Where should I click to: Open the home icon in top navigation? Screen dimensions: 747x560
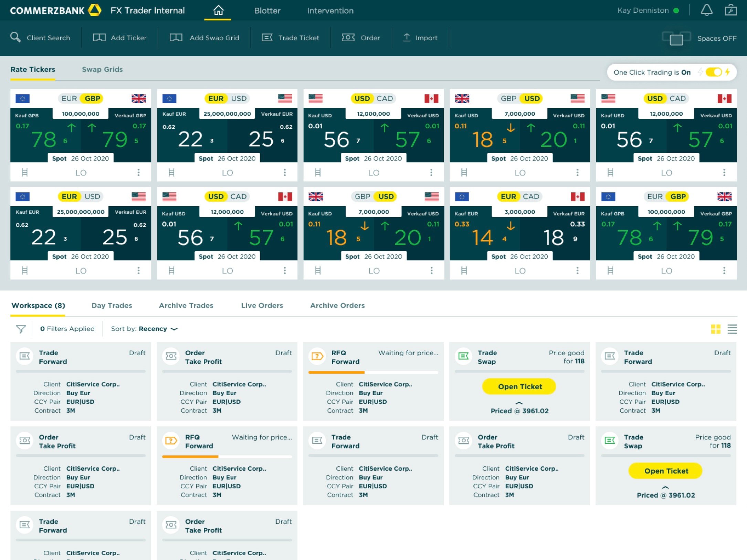click(x=218, y=10)
